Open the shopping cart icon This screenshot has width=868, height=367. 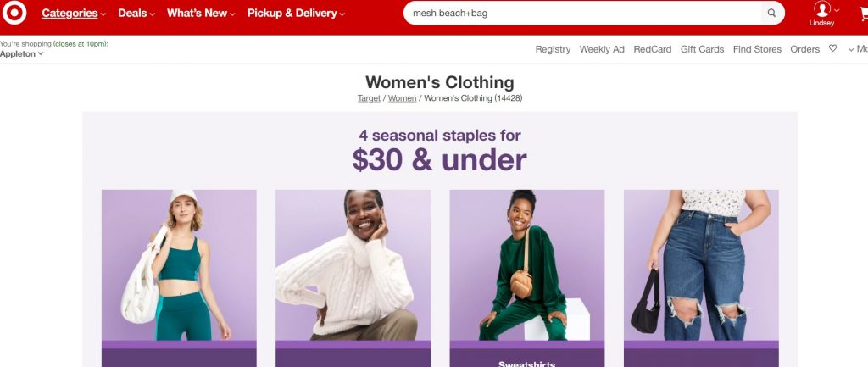tap(864, 14)
